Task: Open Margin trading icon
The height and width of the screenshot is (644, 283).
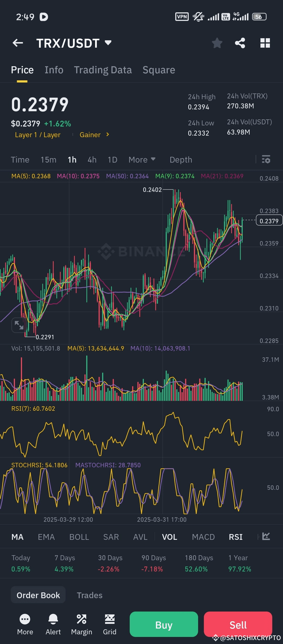Action: tap(81, 624)
